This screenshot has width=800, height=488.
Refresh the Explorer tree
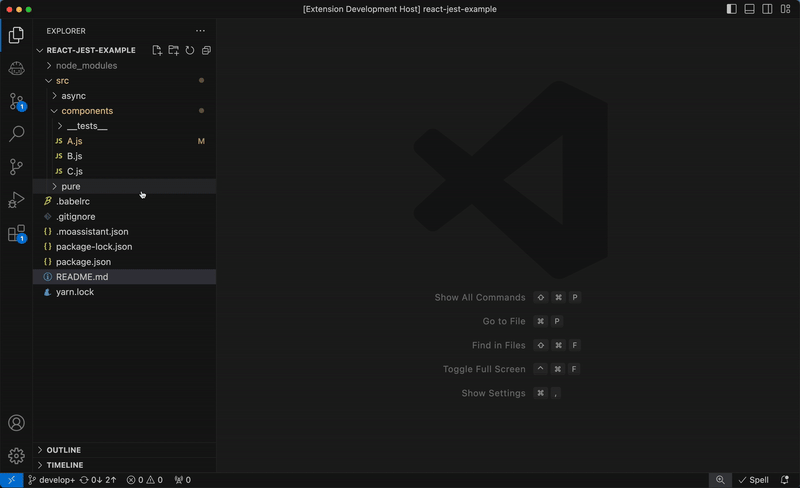pos(190,50)
